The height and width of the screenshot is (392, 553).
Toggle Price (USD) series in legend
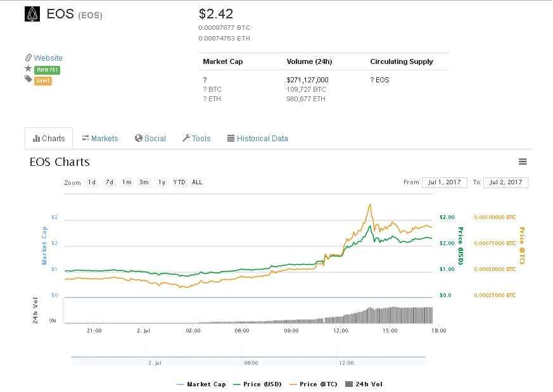[x=257, y=384]
